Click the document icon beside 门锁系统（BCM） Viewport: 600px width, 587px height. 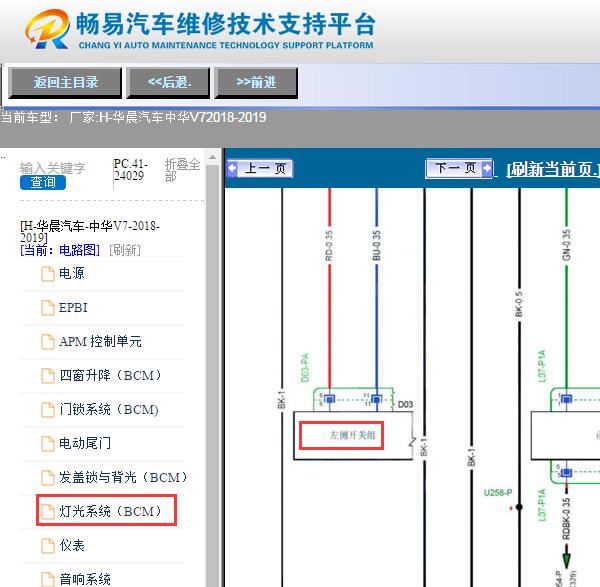coord(48,410)
